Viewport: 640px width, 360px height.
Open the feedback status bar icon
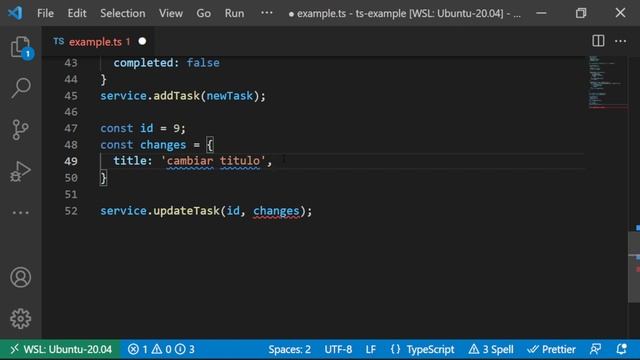[x=596, y=349]
